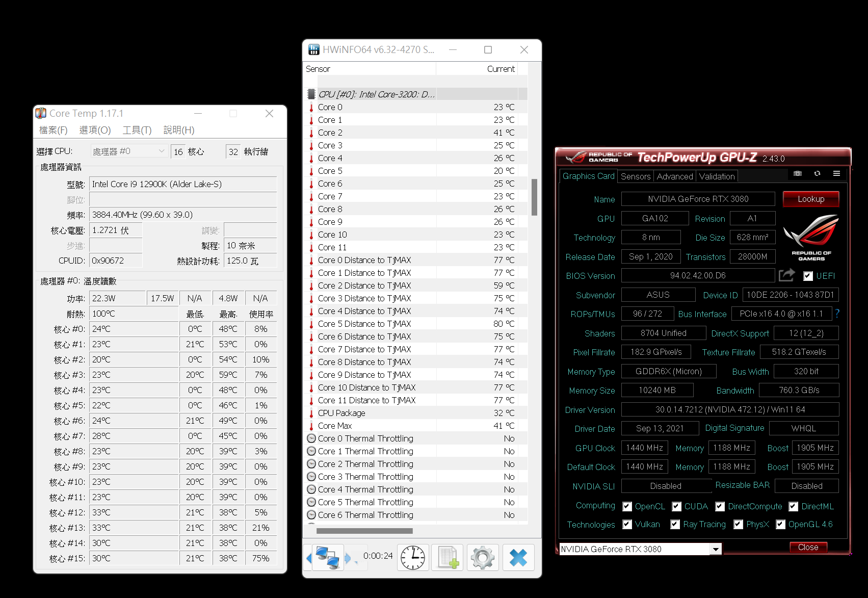The width and height of the screenshot is (868, 598).
Task: Click the ROG Republic of Gamers logo
Action: [811, 238]
